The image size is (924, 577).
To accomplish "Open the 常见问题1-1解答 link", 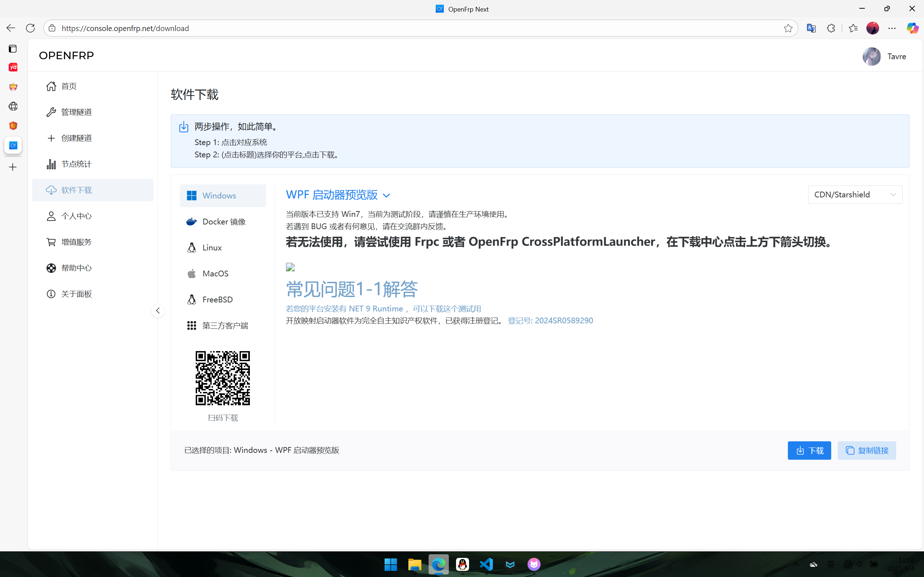I will point(352,289).
